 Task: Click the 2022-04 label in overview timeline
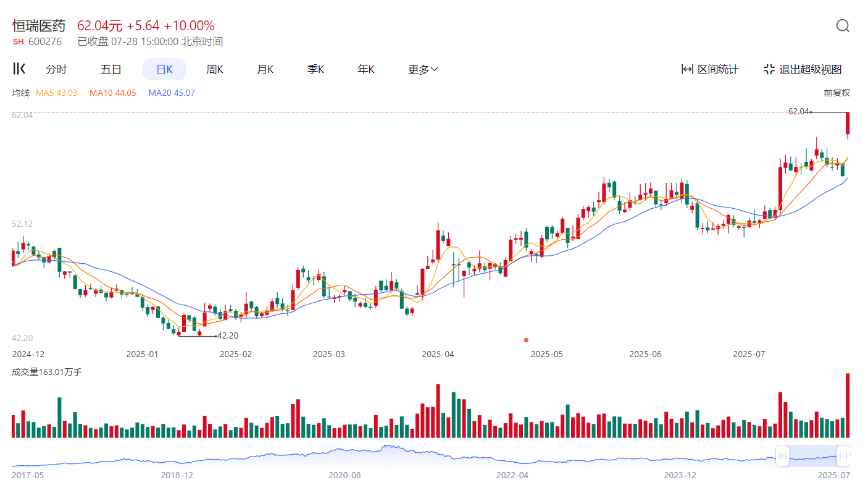[512, 475]
